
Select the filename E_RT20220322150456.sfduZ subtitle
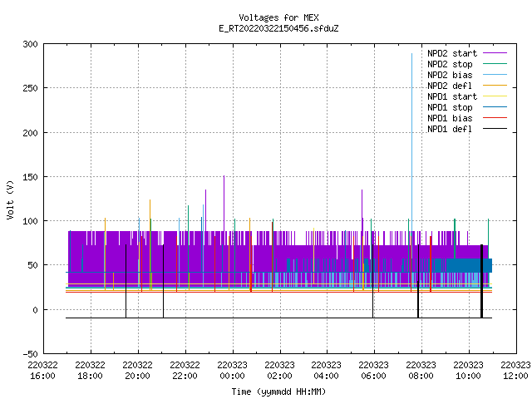click(278, 28)
